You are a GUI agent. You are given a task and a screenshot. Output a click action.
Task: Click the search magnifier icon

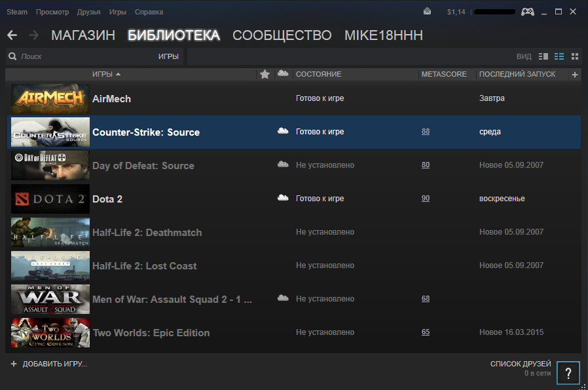coord(12,56)
